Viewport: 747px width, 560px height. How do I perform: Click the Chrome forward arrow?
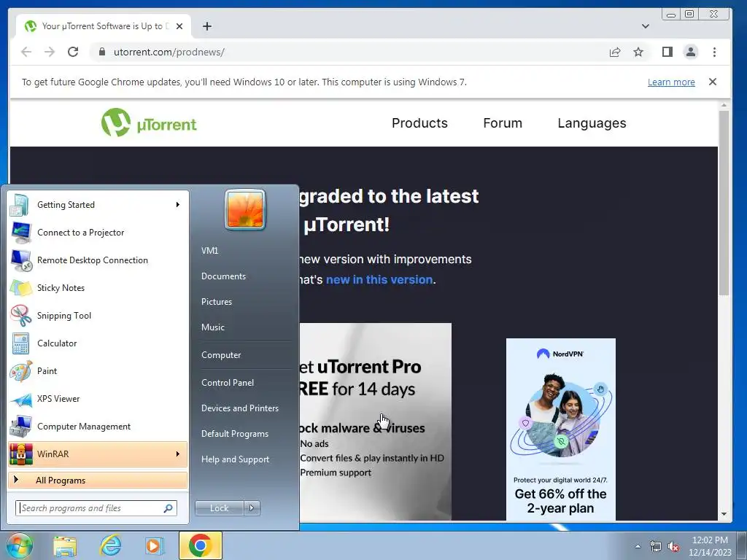pyautogui.click(x=50, y=52)
